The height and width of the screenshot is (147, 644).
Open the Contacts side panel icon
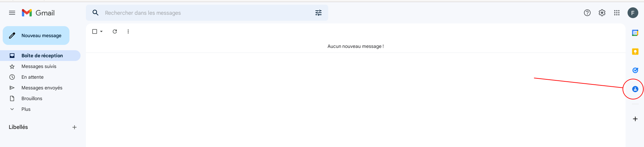pos(635,89)
